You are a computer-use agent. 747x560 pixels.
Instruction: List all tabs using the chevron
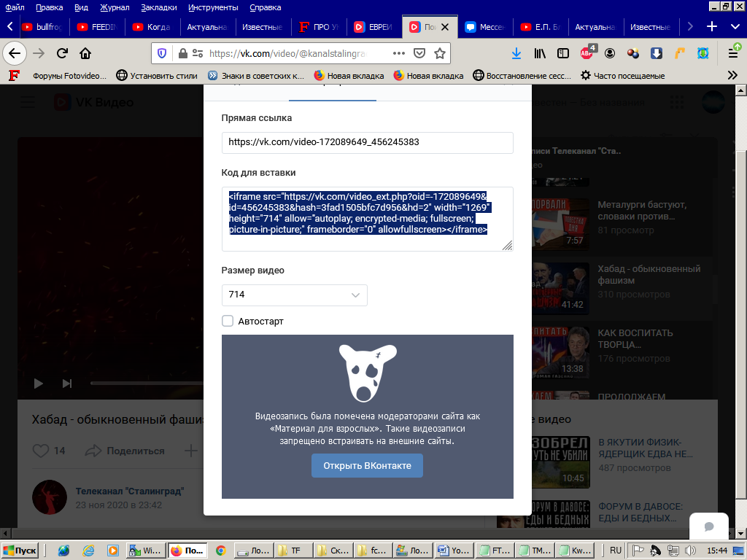point(735,27)
